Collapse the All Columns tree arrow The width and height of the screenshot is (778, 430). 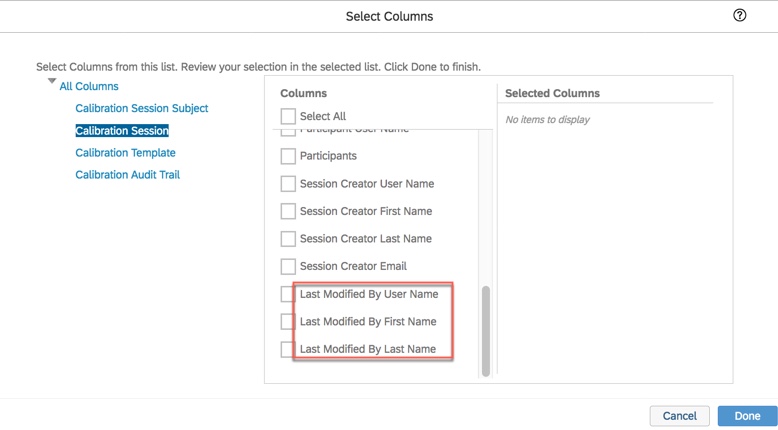coord(52,81)
